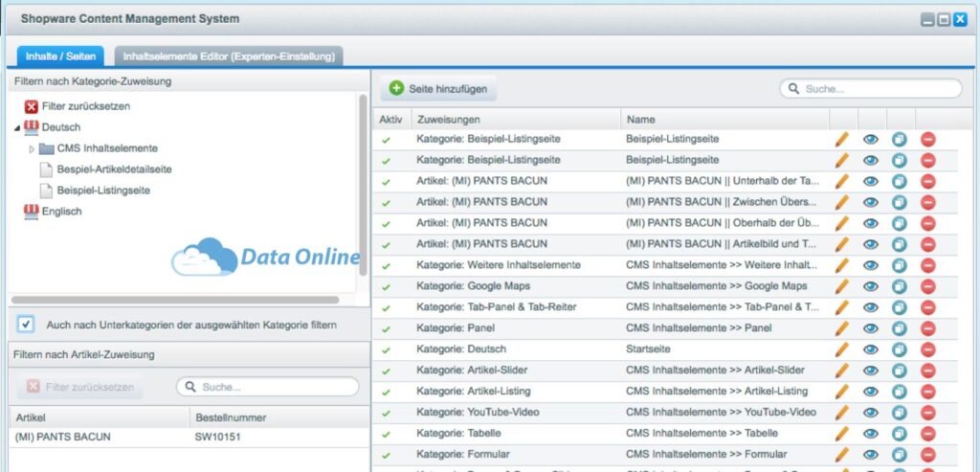Remove the Startseite page entry
The width and height of the screenshot is (980, 472).
(928, 349)
